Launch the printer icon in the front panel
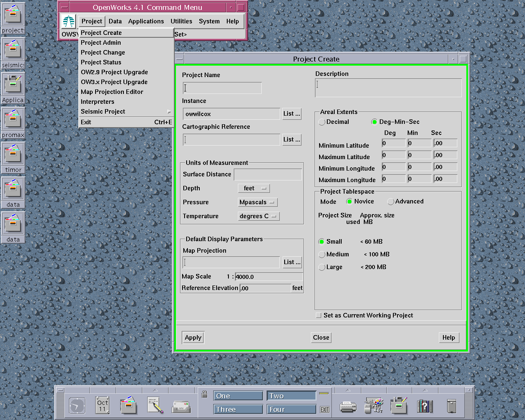Viewport: 525px width, 420px height. click(x=348, y=406)
